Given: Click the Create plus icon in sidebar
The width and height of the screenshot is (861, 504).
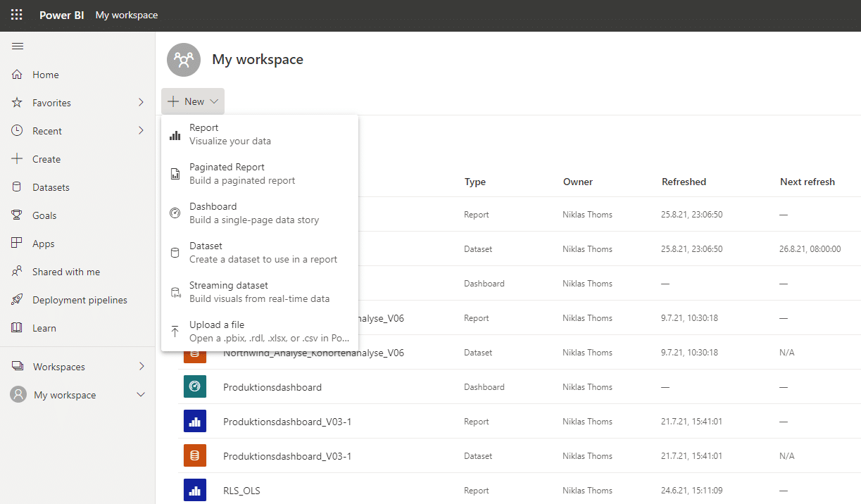Looking at the screenshot, I should [18, 159].
